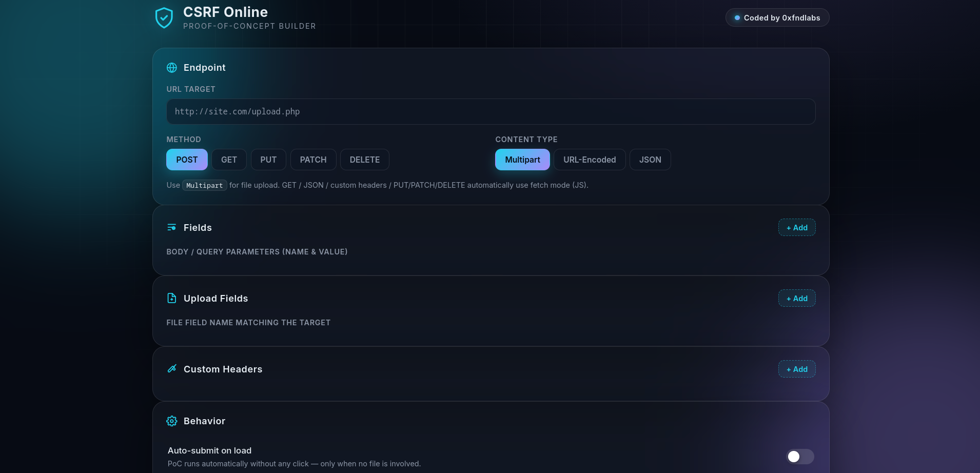Set content type to JSON
The image size is (980, 473).
coord(650,160)
